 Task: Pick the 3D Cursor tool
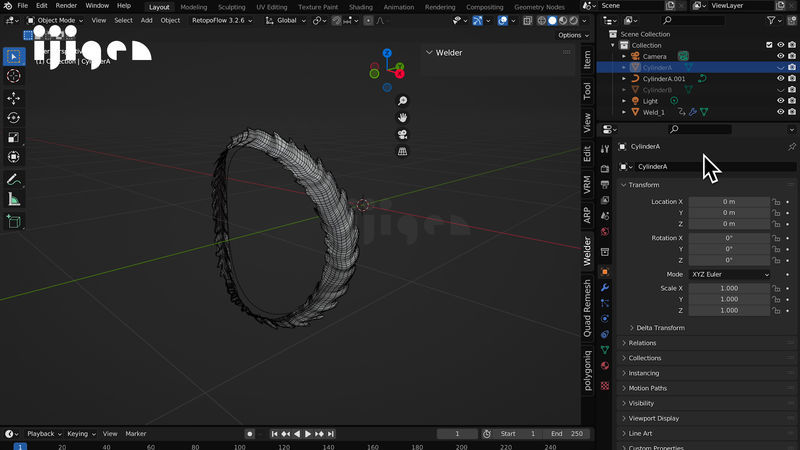click(x=14, y=76)
